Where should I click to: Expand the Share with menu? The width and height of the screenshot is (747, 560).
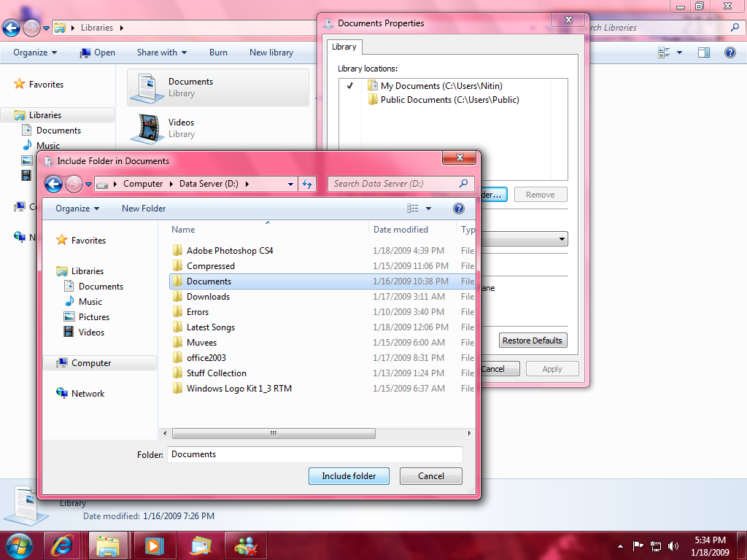162,52
